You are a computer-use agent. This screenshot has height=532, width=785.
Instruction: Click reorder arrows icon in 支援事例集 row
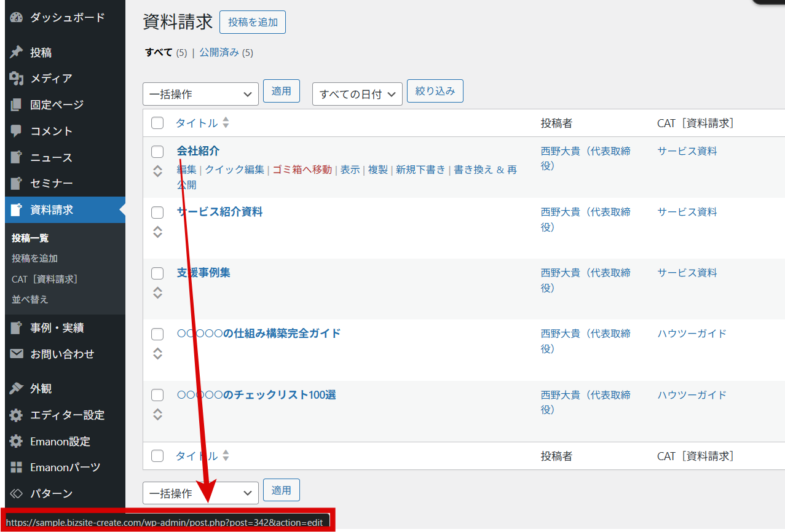[158, 292]
